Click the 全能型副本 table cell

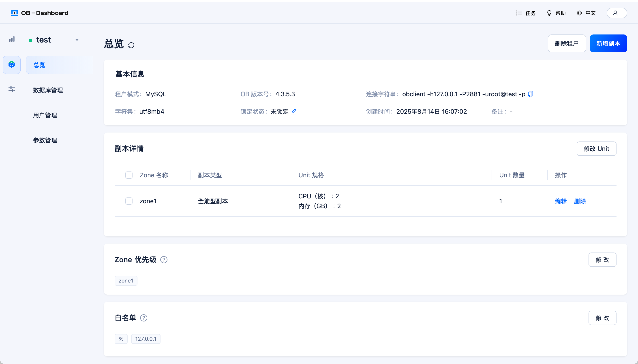tap(213, 201)
